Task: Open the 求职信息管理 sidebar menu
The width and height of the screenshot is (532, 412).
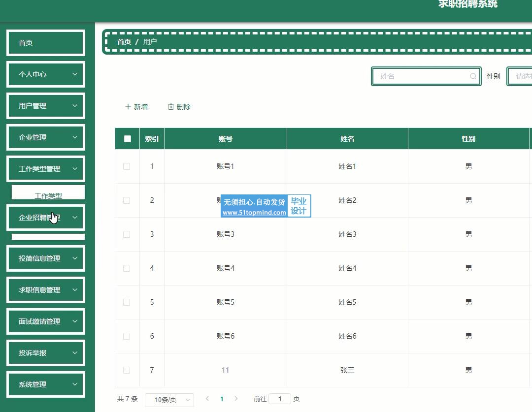Action: click(46, 290)
